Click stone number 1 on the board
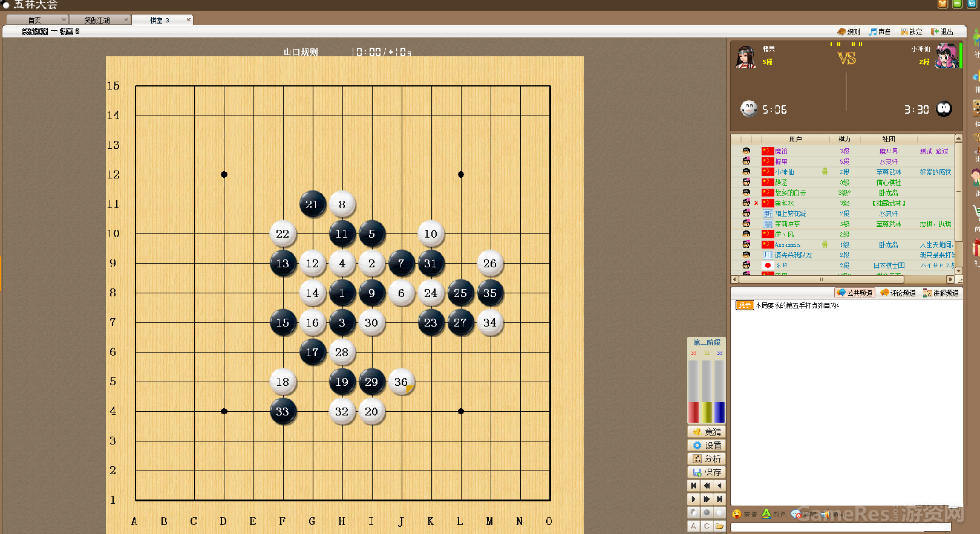The height and width of the screenshot is (534, 980). pyautogui.click(x=342, y=293)
